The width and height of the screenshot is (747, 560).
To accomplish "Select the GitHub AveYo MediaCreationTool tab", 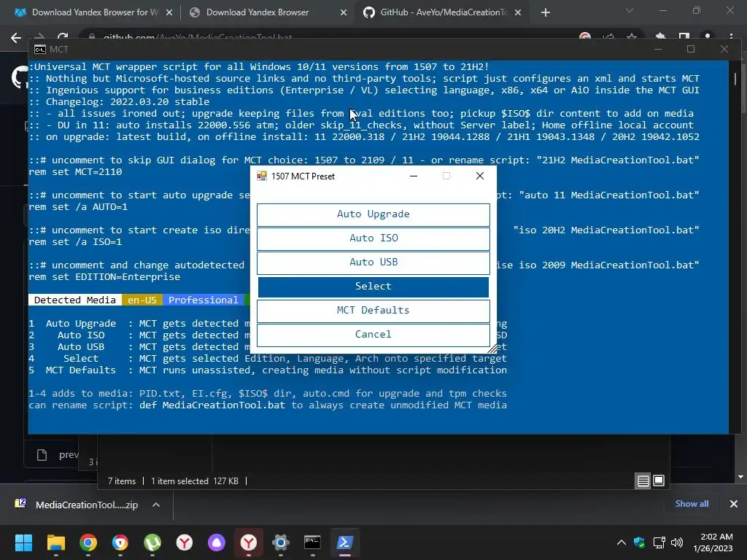I will (x=443, y=12).
